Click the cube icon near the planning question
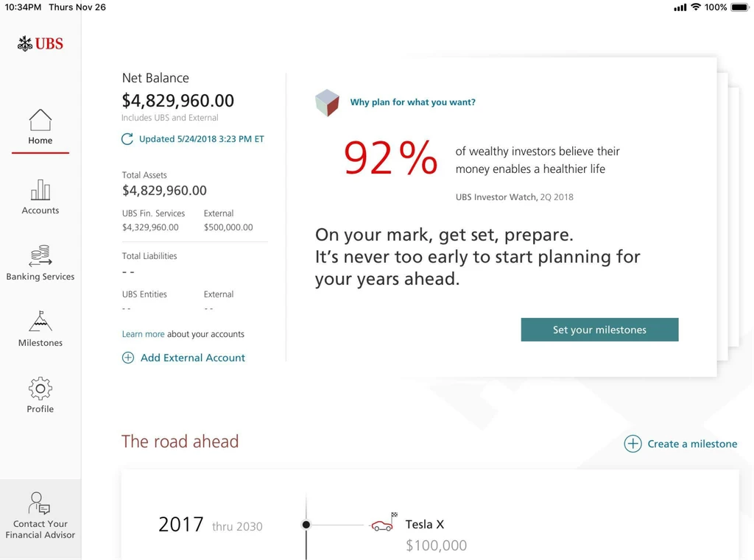The height and width of the screenshot is (560, 754). pos(327,103)
